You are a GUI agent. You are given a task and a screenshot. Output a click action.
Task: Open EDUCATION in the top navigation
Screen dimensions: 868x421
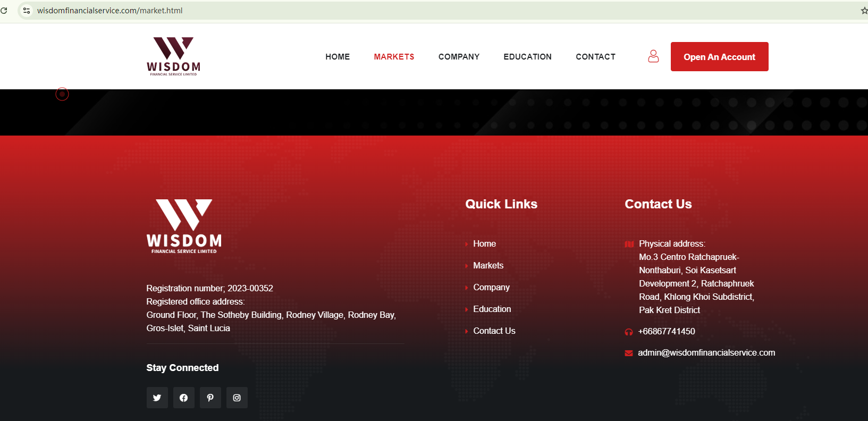(x=527, y=57)
